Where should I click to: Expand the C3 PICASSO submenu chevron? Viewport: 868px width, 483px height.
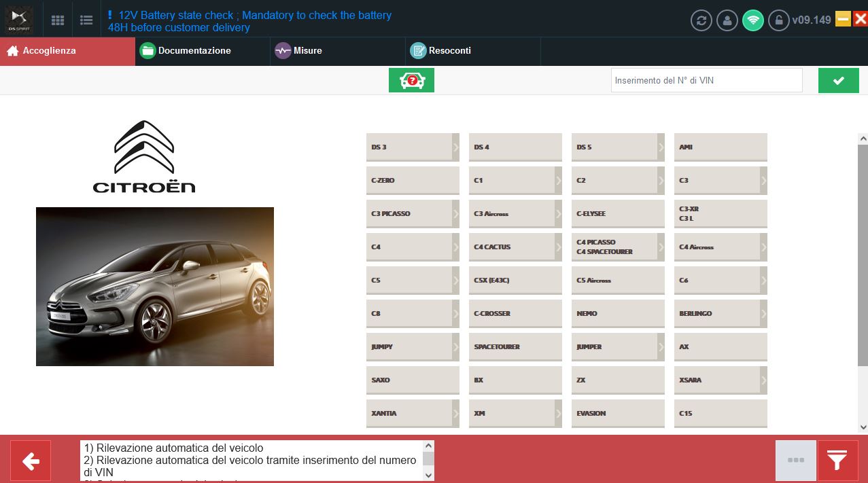(455, 214)
